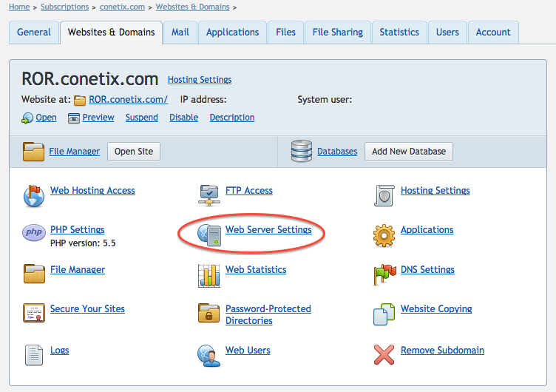Open the Files tab
556x392 pixels.
pos(286,33)
